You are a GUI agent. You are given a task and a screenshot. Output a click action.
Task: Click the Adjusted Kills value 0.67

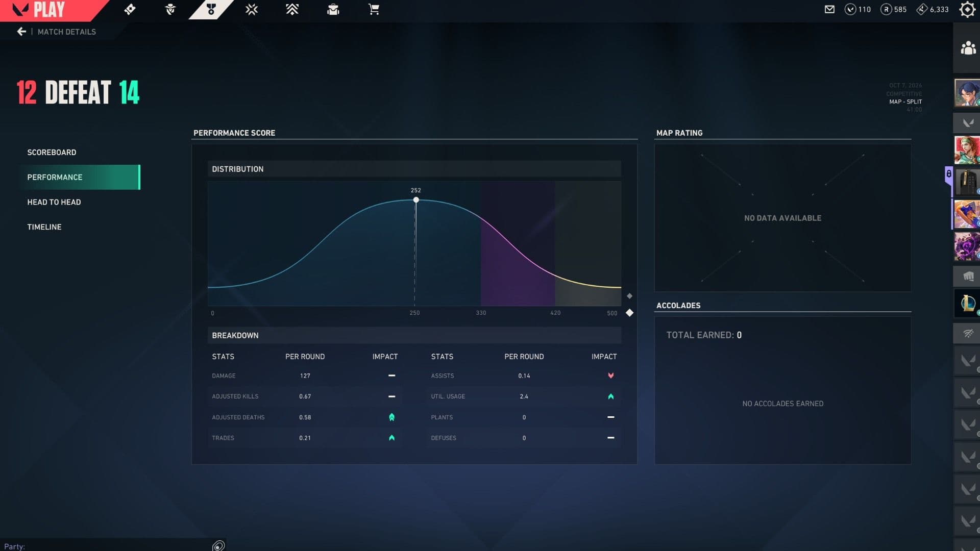pyautogui.click(x=305, y=396)
